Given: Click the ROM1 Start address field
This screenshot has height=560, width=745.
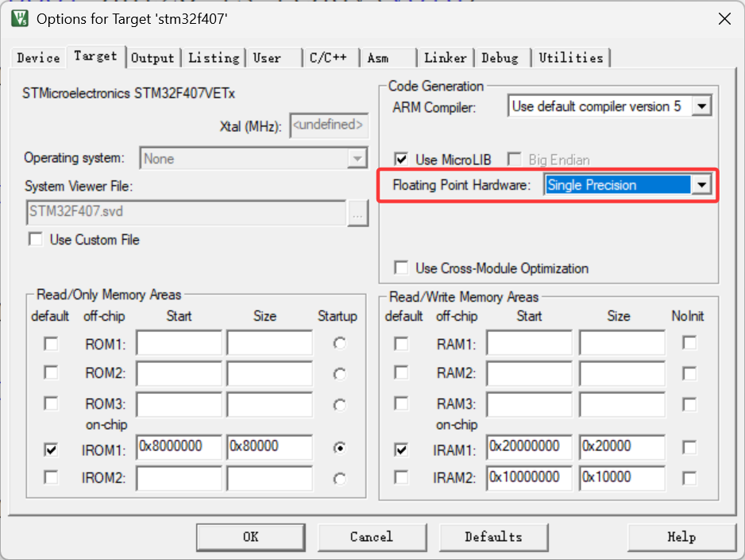Looking at the screenshot, I should (179, 343).
